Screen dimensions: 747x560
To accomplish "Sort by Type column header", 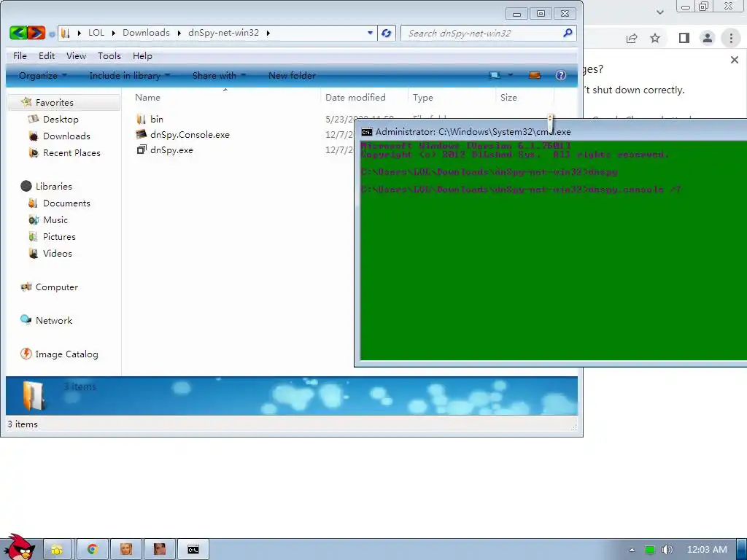I will [x=423, y=98].
